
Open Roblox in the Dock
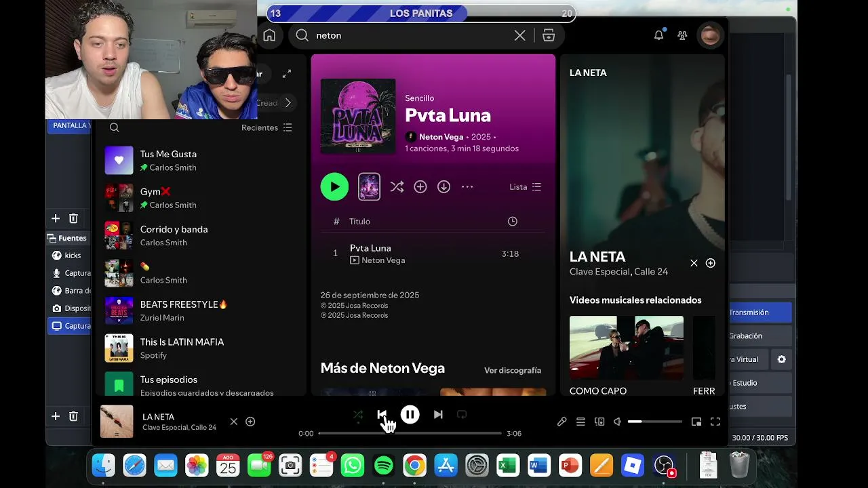(633, 466)
